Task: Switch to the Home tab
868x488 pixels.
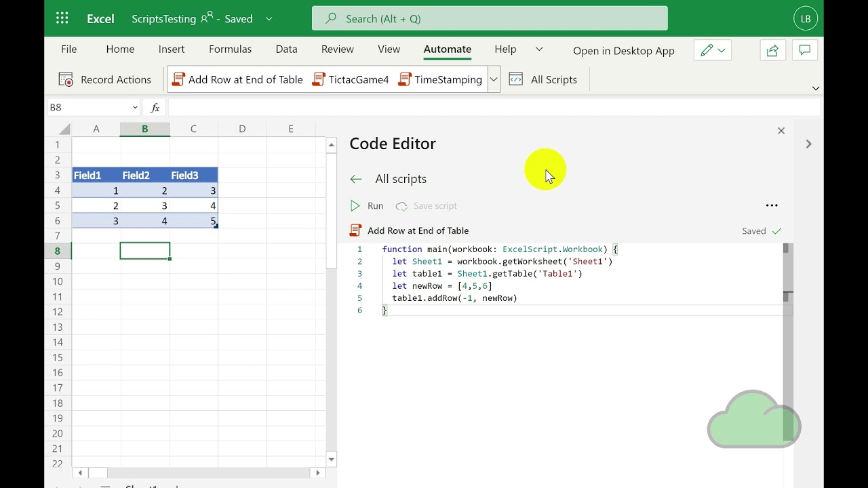Action: point(120,49)
